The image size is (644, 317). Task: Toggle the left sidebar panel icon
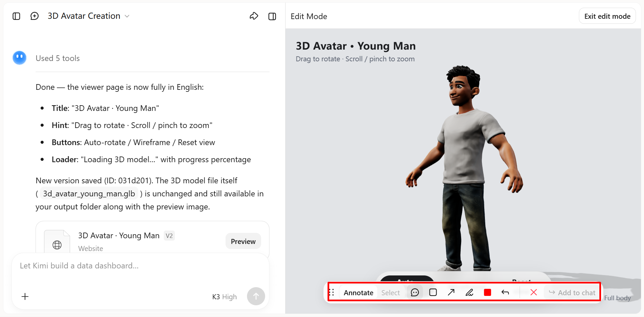pos(16,16)
